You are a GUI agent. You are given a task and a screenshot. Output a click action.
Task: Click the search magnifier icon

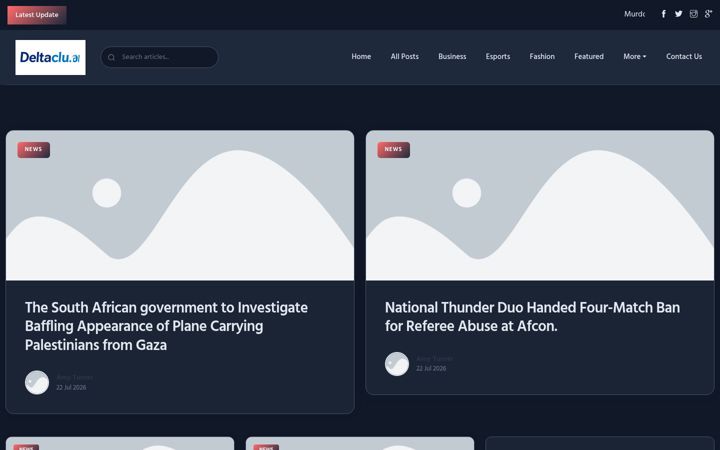coord(111,57)
